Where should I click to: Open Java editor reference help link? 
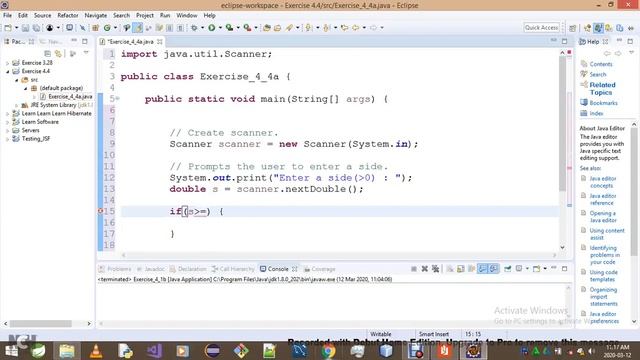(602, 199)
